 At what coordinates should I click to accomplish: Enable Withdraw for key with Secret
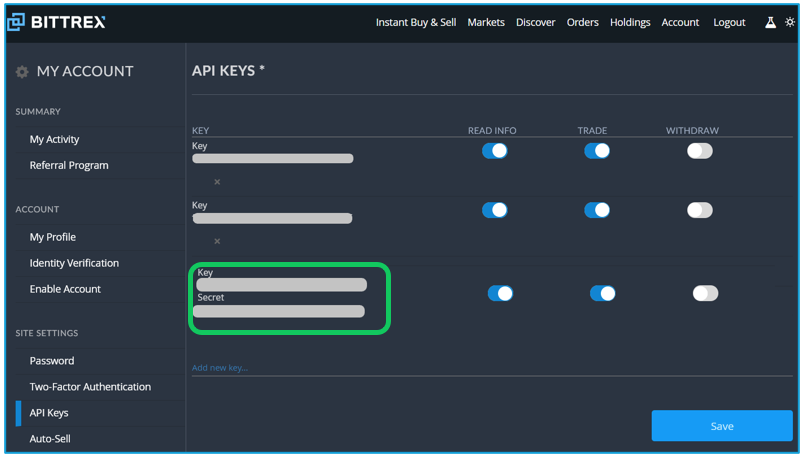click(x=705, y=293)
